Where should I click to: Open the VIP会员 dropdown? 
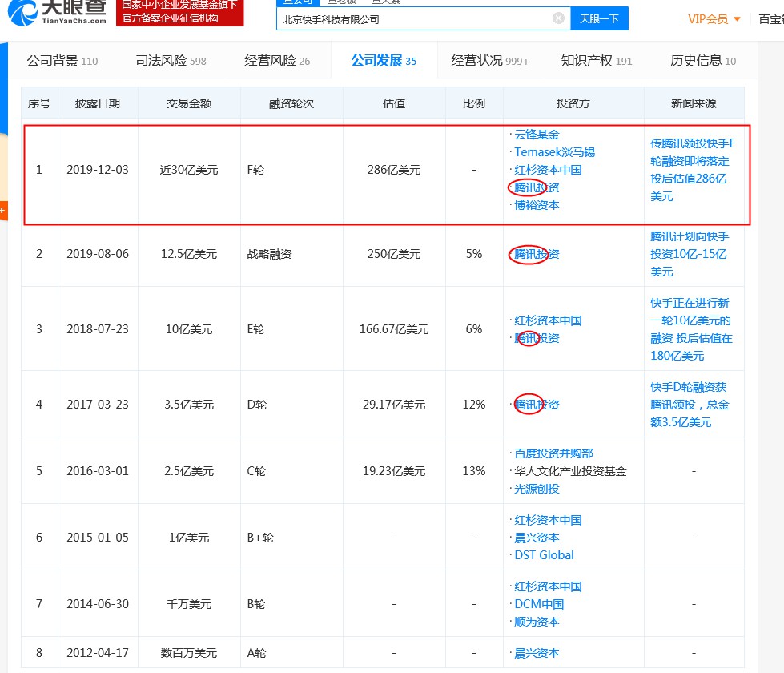pyautogui.click(x=714, y=19)
